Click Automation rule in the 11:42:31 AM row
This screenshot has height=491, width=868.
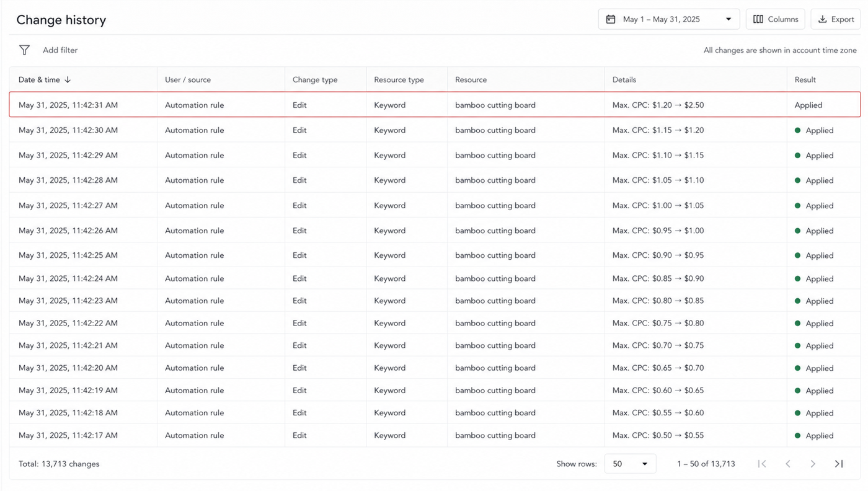(x=194, y=105)
